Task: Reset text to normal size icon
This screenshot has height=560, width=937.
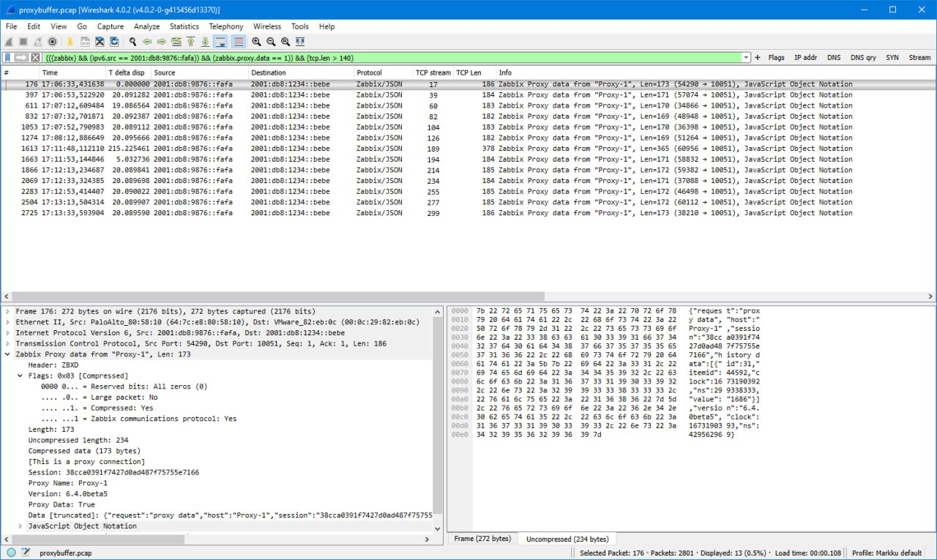Action: coord(285,42)
